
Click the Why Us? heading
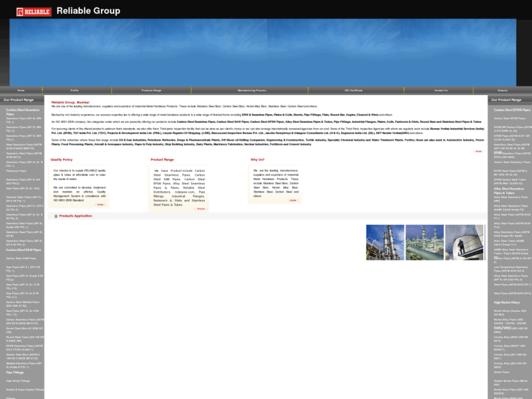point(258,160)
